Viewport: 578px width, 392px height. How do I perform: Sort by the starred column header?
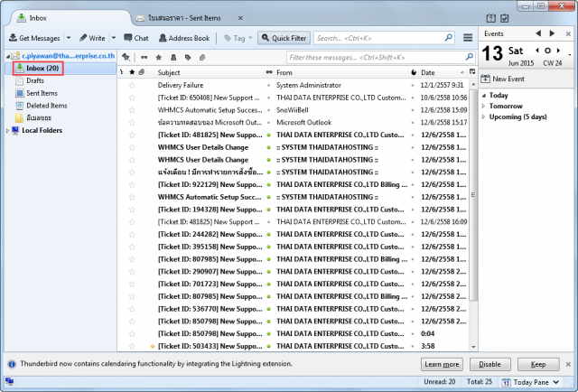pyautogui.click(x=132, y=72)
